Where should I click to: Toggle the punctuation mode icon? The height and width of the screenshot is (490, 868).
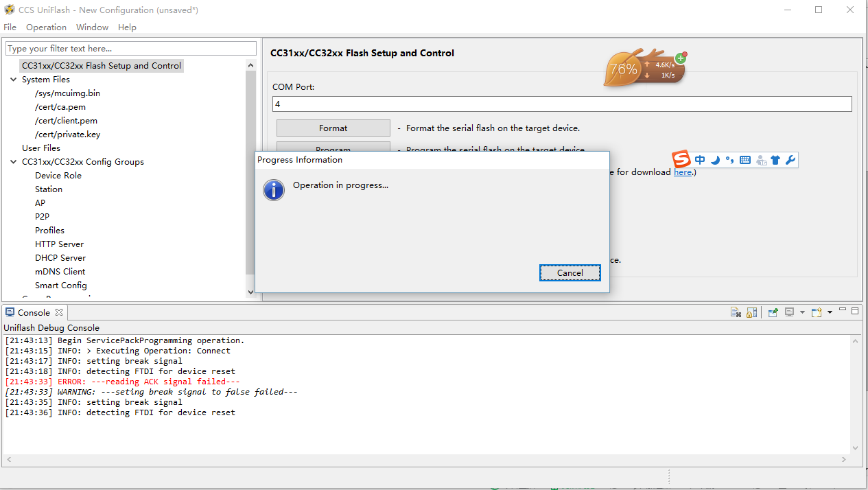pyautogui.click(x=729, y=160)
